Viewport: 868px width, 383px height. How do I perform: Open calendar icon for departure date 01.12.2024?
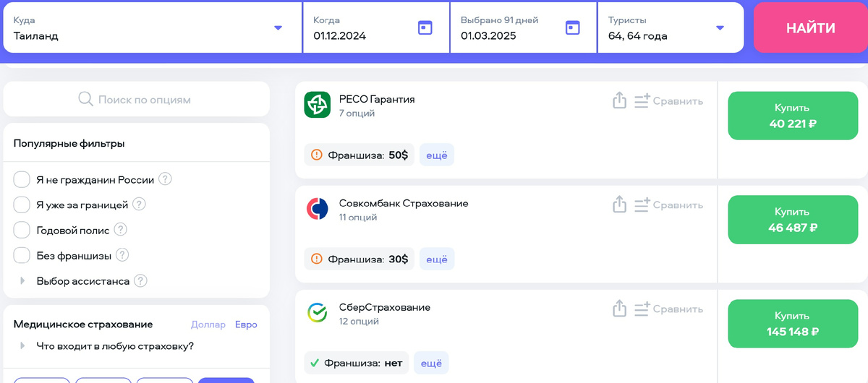click(x=425, y=27)
